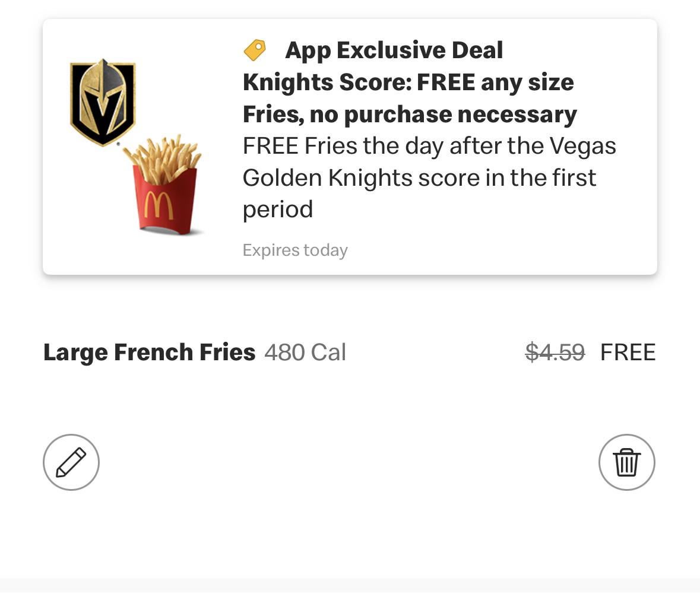Click the golden arches M on fries box
The height and width of the screenshot is (603, 700).
(159, 206)
